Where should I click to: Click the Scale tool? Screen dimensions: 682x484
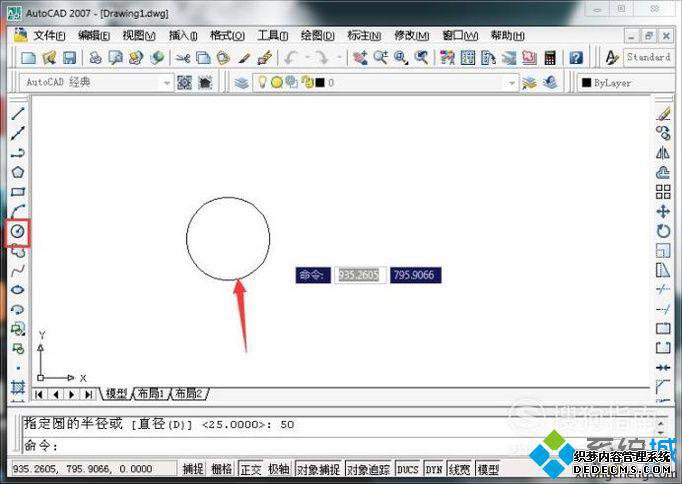663,251
